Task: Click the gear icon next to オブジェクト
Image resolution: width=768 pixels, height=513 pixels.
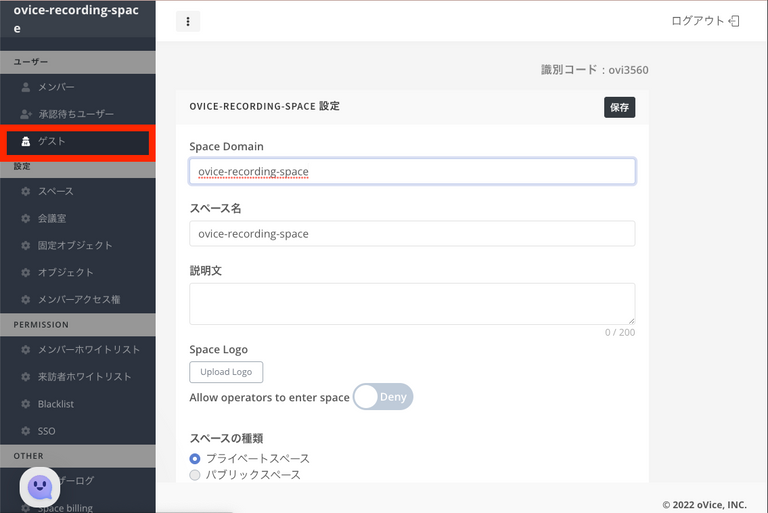Action: [26, 272]
